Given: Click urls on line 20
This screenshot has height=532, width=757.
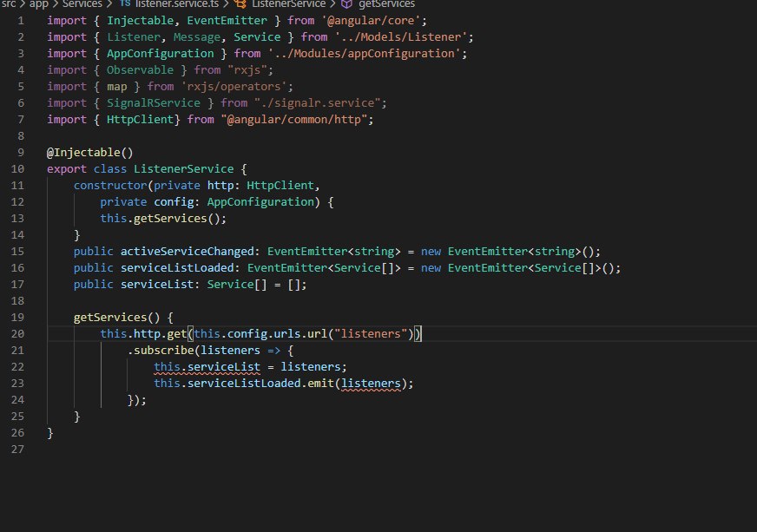Looking at the screenshot, I should [x=286, y=333].
